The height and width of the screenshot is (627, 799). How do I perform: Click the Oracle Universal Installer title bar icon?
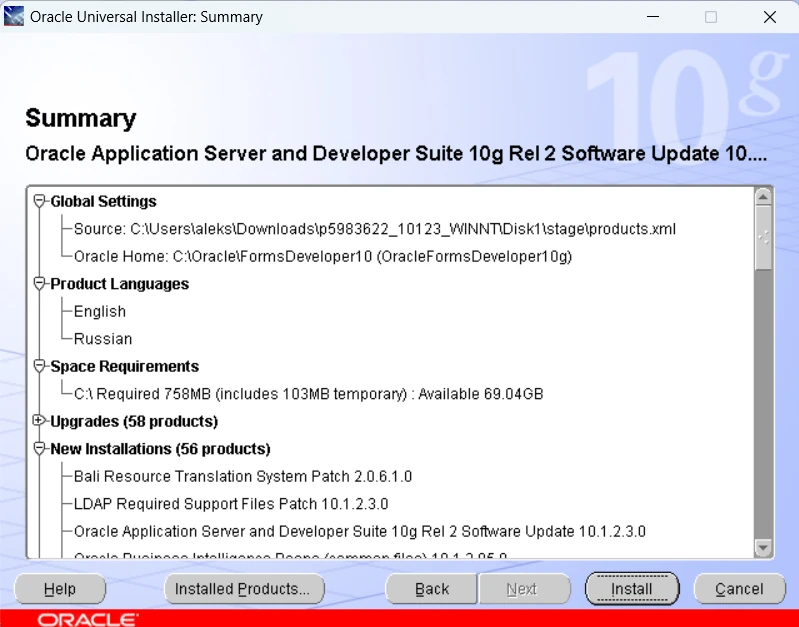(14, 16)
